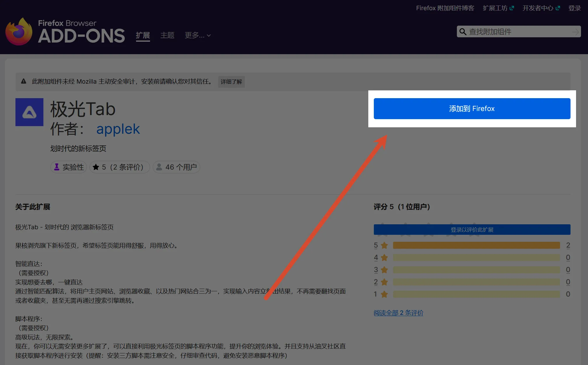The image size is (588, 365).
Task: Click the 添加到 Firefox button
Action: tap(472, 109)
